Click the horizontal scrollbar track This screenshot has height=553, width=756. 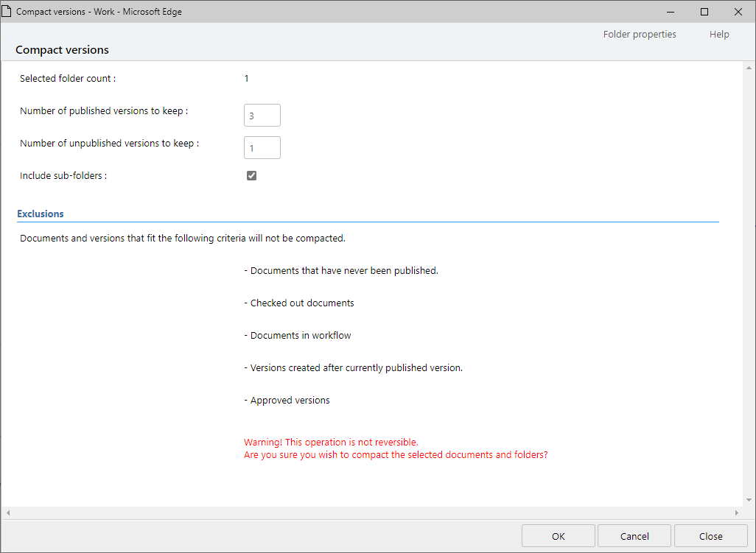368,511
